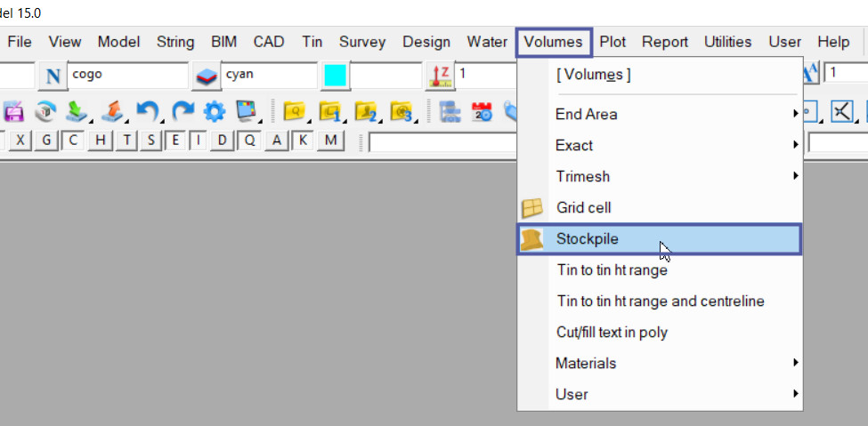Expand the User submenu under Materials
Screen dimensions: 868x426
pos(660,395)
